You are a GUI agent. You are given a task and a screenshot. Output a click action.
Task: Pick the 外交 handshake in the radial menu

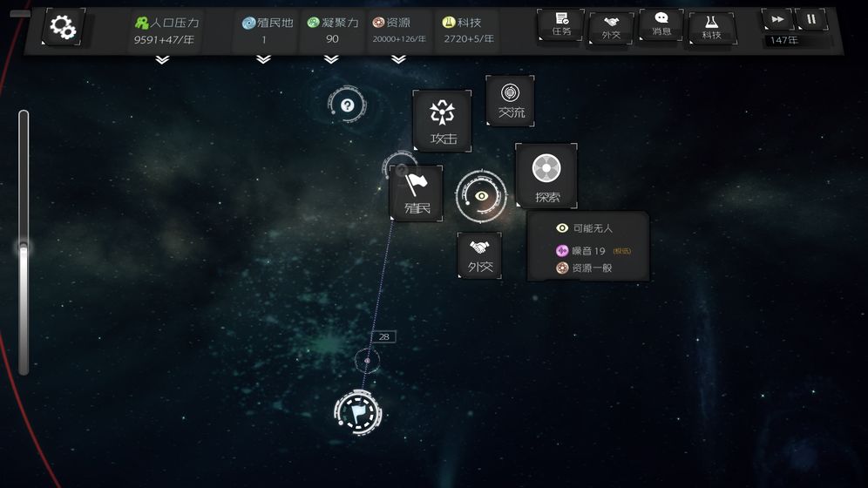(479, 255)
